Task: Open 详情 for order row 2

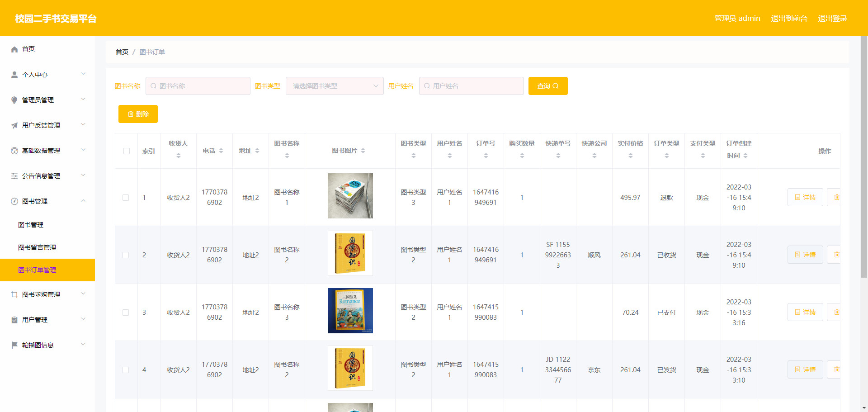Action: [805, 255]
